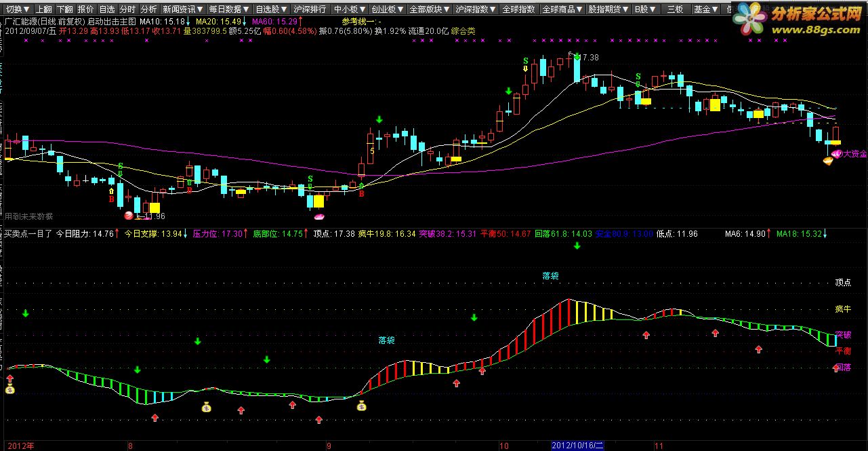Image resolution: width=868 pixels, height=451 pixels.
Task: Open the 创业板 dropdown
Action: click(x=389, y=9)
